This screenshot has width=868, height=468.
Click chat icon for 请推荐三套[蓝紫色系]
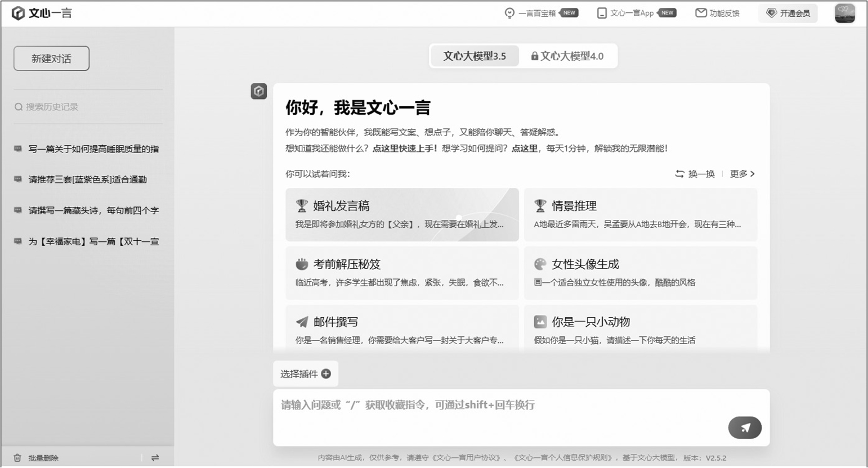[18, 179]
